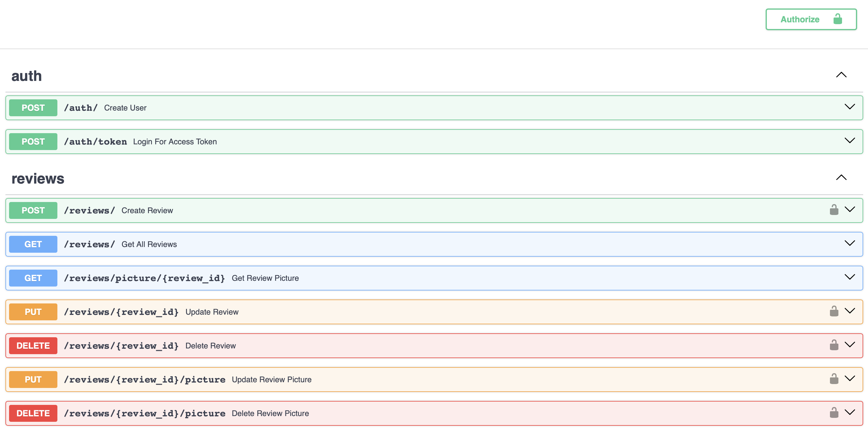Click /reviews/{review_id} path in PUT row
The width and height of the screenshot is (868, 439).
click(x=121, y=312)
